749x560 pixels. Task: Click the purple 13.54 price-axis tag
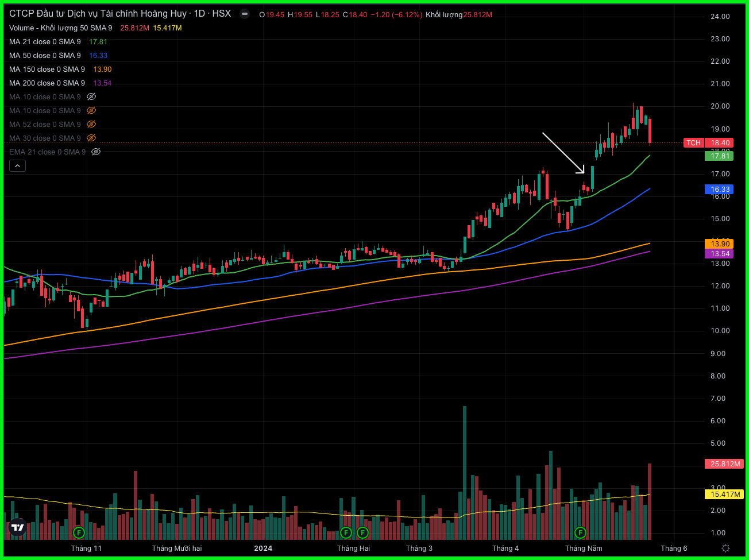[x=719, y=253]
